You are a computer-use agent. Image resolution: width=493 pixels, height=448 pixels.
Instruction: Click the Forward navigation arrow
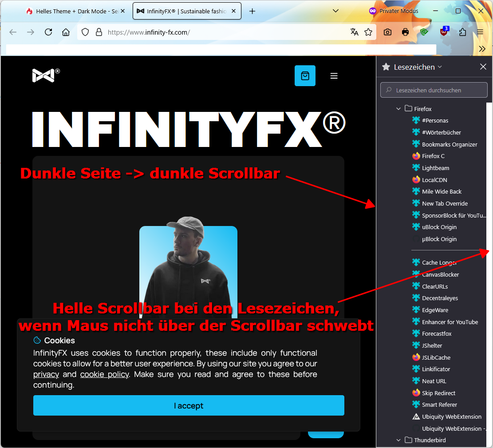pos(31,32)
